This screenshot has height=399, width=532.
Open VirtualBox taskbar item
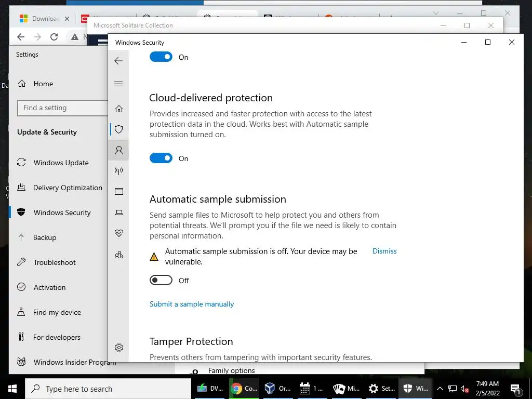tap(278, 389)
